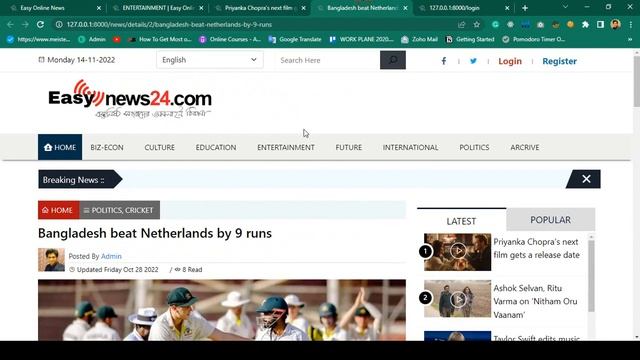640x360 pixels.
Task: Open the Admin bookmark
Action: (x=92, y=40)
